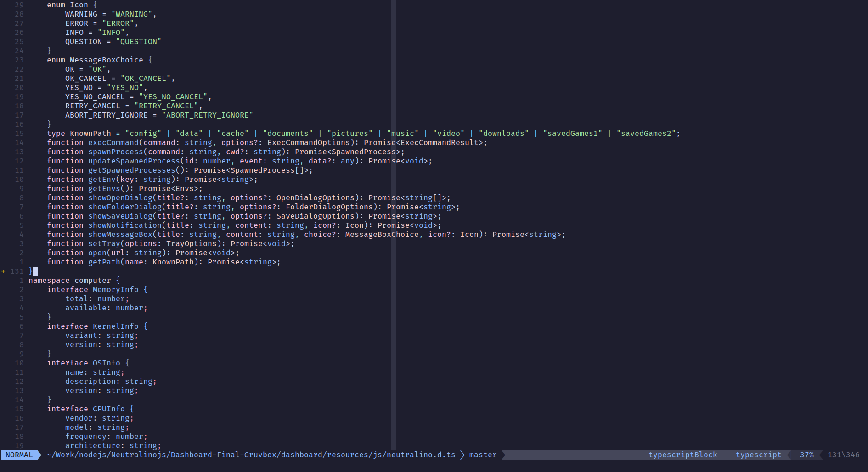Click the FolderDialogOptions type reference
The height and width of the screenshot is (472, 868).
329,207
